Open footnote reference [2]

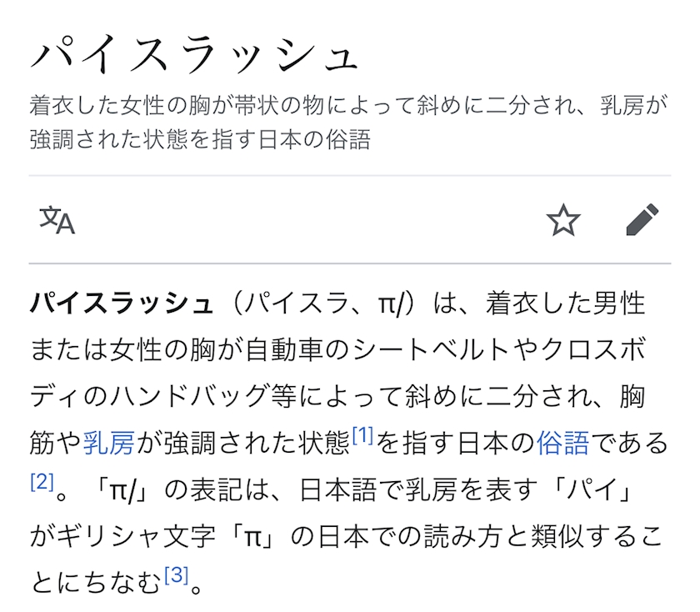41,482
